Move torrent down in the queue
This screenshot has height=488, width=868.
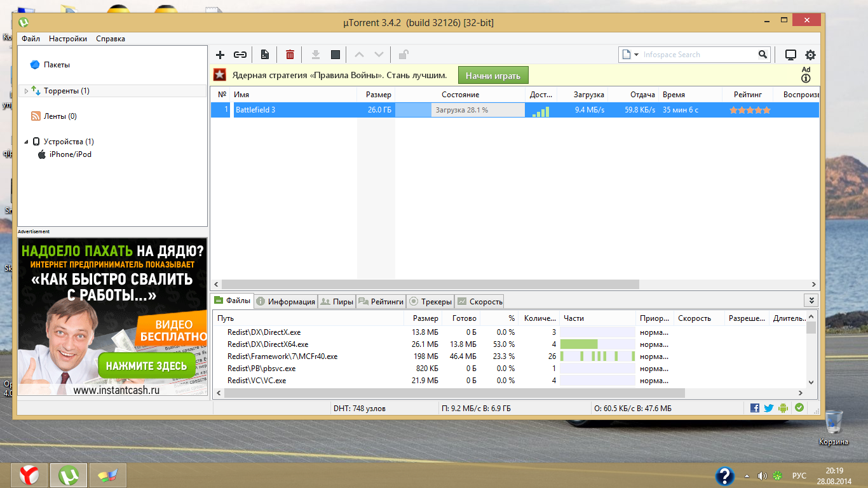point(379,55)
